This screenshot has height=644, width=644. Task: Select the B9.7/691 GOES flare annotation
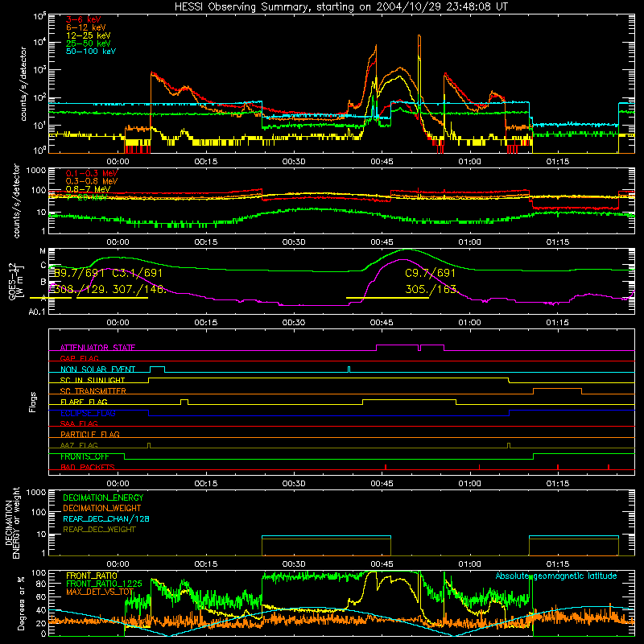(x=79, y=273)
